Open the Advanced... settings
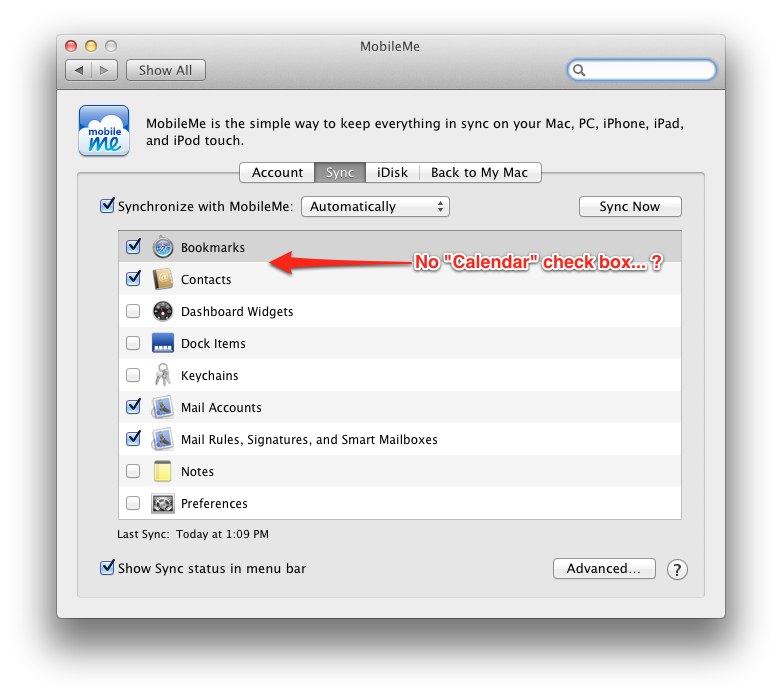Screen dimensions: 782x697 (604, 568)
